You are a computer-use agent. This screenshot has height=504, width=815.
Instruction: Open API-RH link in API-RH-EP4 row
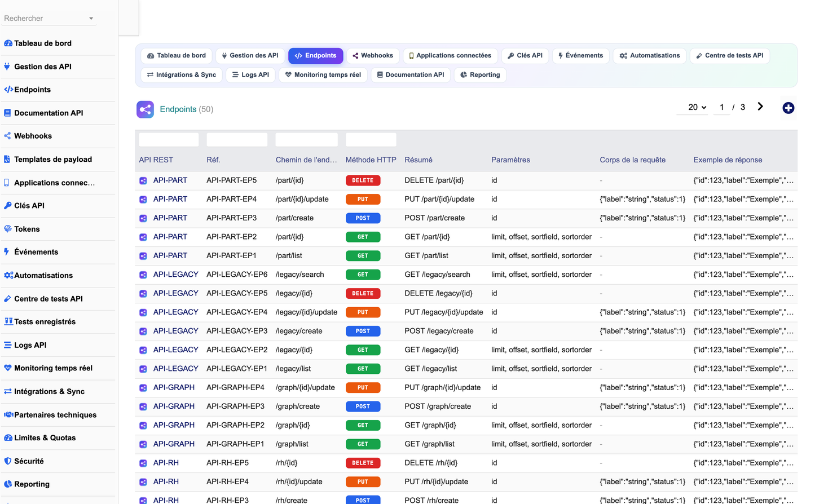click(166, 481)
